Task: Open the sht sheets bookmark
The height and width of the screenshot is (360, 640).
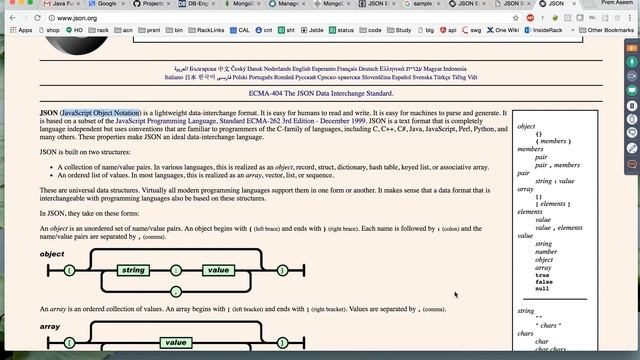Action: click(x=286, y=30)
